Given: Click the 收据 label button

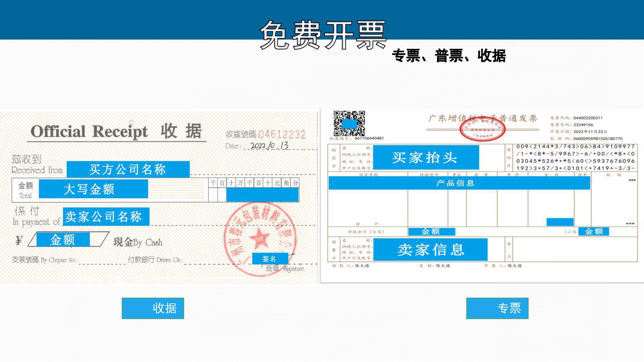Looking at the screenshot, I should tap(153, 308).
